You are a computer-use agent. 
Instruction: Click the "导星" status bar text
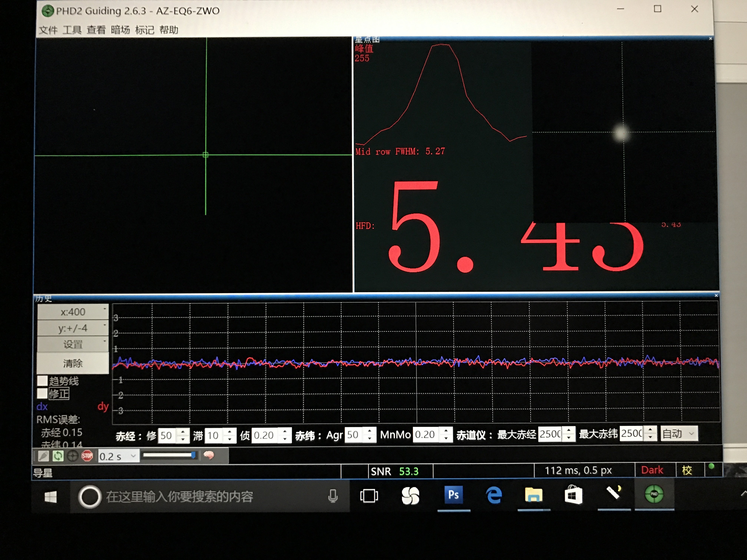43,473
